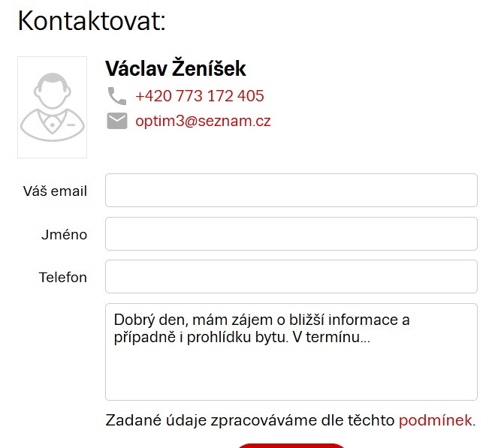Click the Jméno label
The image size is (501, 448).
64,235
